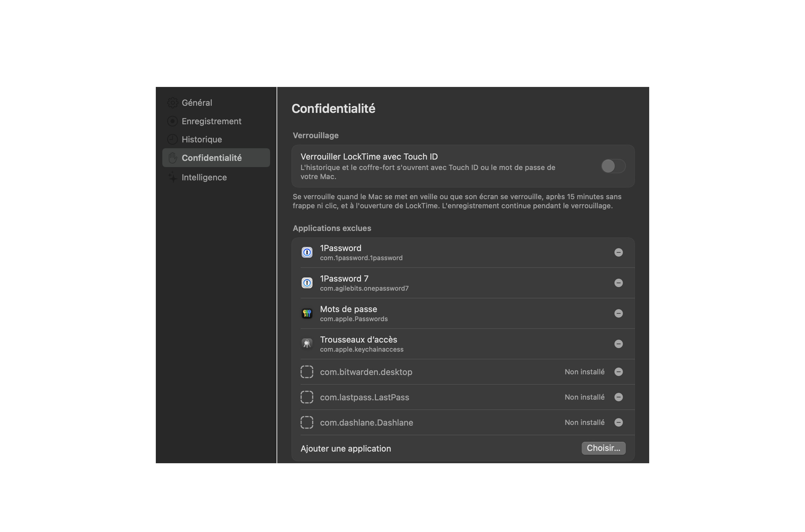
Task: Click the Applications exclues heading
Action: 332,228
